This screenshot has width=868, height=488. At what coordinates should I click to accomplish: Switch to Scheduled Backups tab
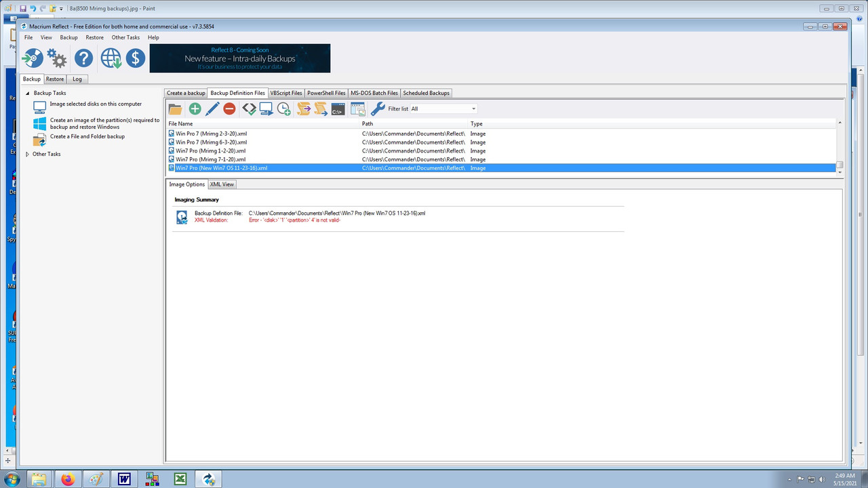[x=426, y=93]
